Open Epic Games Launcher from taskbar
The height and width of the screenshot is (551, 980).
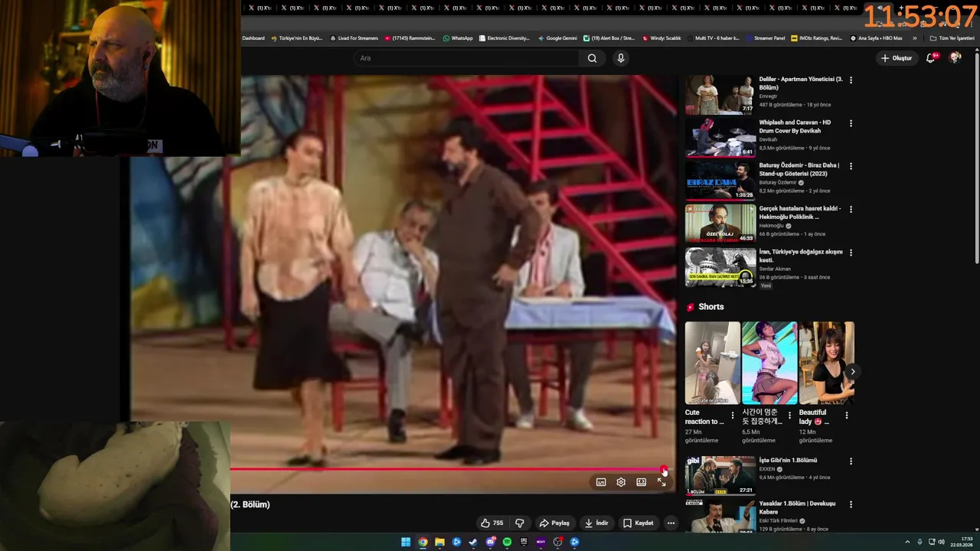(524, 542)
